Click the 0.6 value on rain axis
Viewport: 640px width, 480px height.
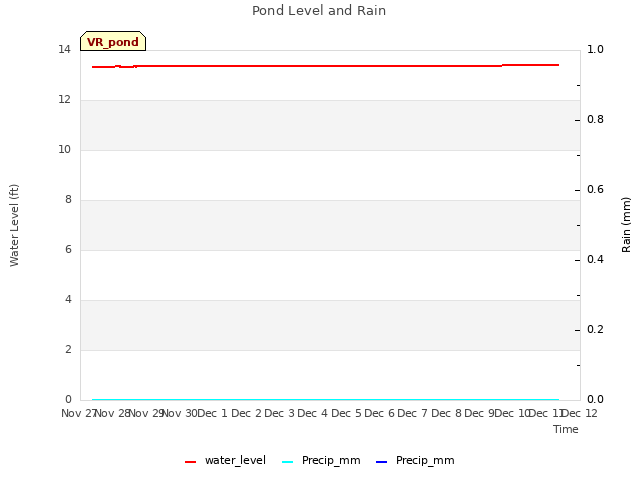[x=595, y=189]
